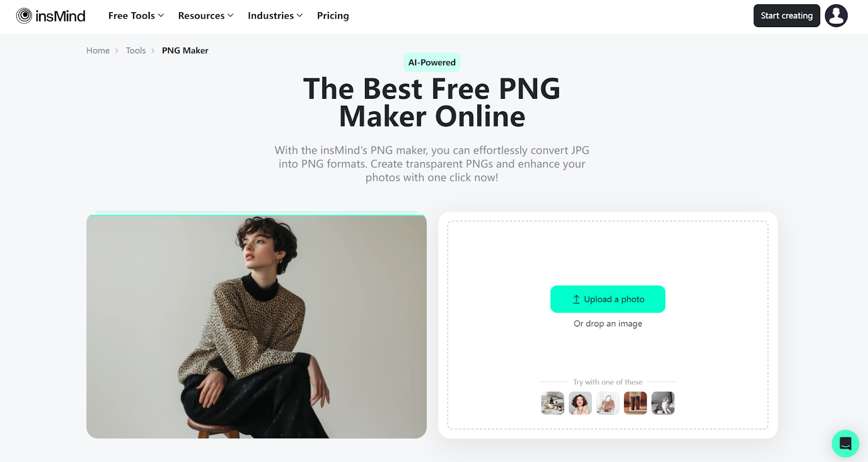Try the curly-haired woman sample image
This screenshot has height=462, width=868.
coord(580,403)
